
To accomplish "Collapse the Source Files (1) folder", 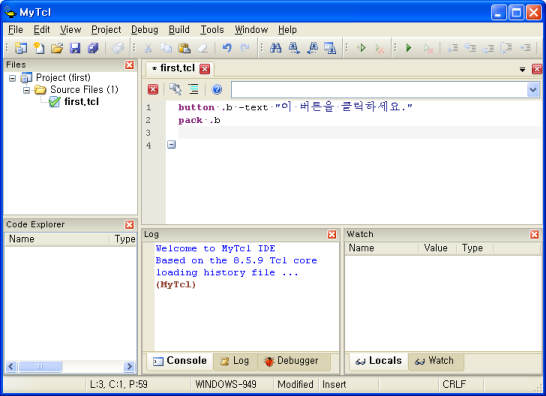I will [x=26, y=90].
